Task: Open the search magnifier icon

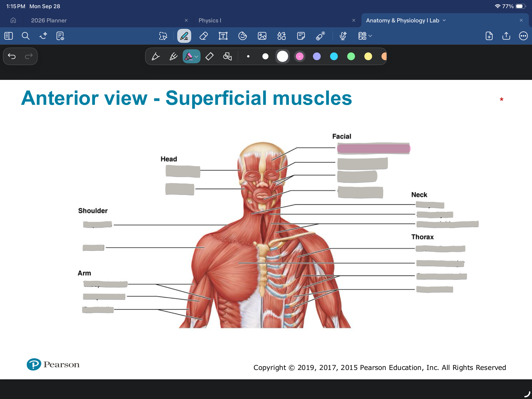Action: (26, 36)
